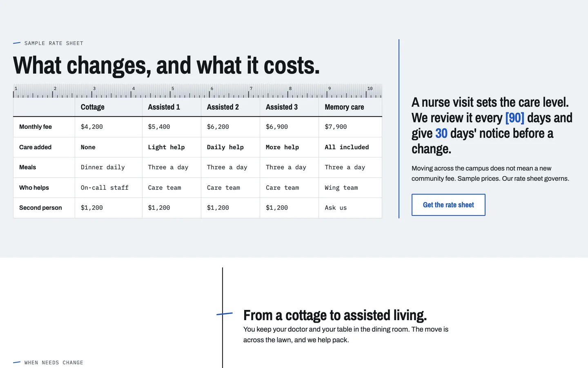Click the "Ask us" cell
Viewport: 588px width, 368px height.
tap(350, 208)
